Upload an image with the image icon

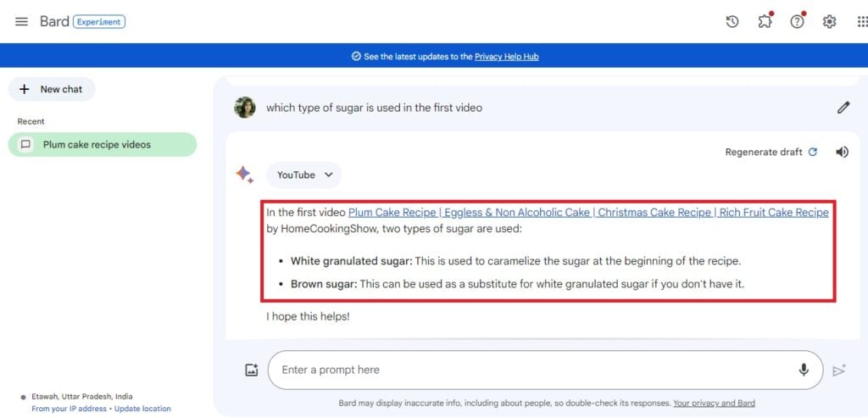point(252,370)
